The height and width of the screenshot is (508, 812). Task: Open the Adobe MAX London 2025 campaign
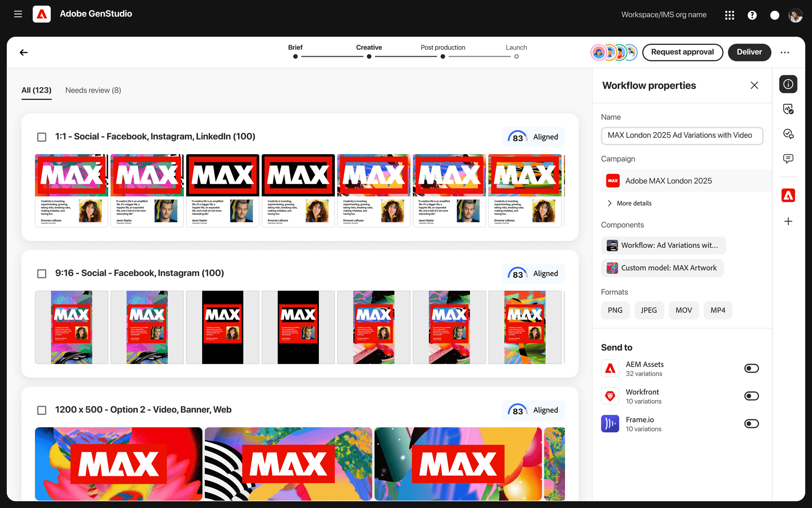[x=686, y=181]
